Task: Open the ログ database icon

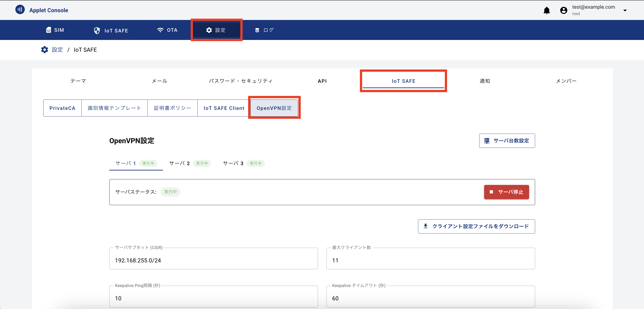Action: click(257, 30)
